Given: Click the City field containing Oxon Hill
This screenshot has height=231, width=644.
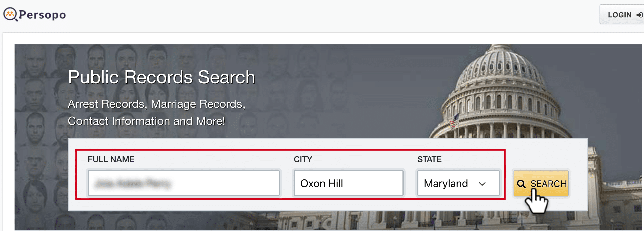Looking at the screenshot, I should coord(348,183).
